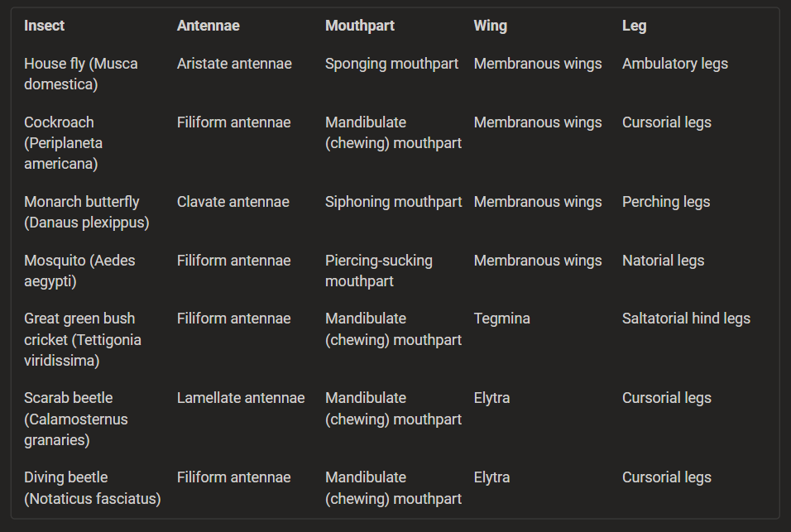Click the Antennae column header
791x532 pixels.
(208, 26)
